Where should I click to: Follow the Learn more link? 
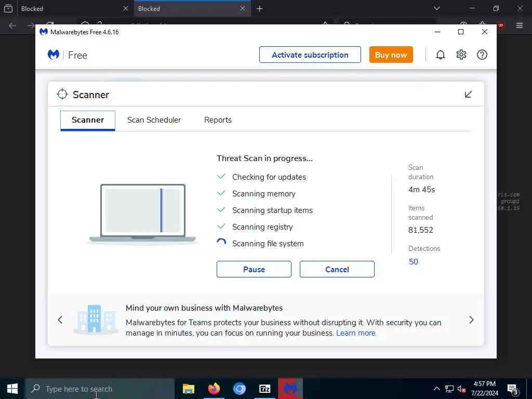355,333
